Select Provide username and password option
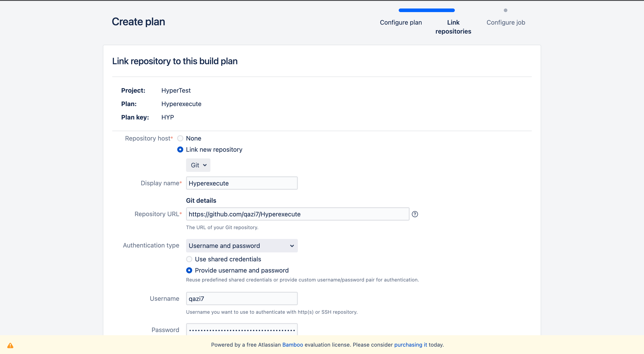This screenshot has height=354, width=644. click(x=189, y=271)
